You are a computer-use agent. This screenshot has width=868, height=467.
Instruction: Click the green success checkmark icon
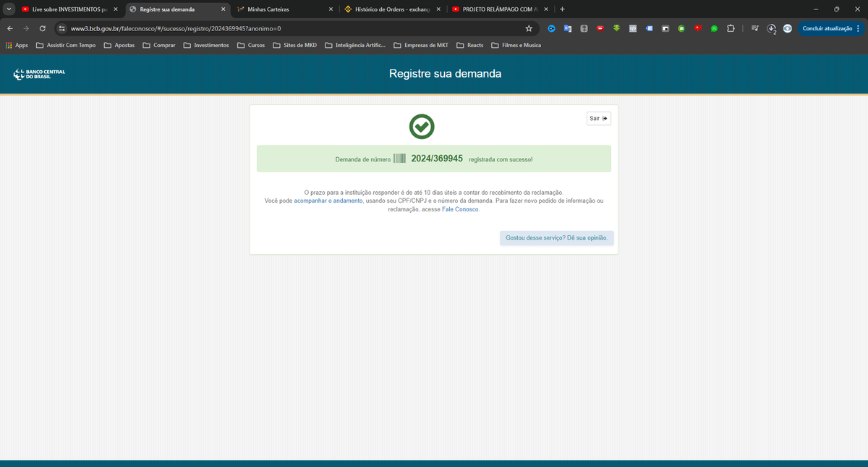coord(422,127)
